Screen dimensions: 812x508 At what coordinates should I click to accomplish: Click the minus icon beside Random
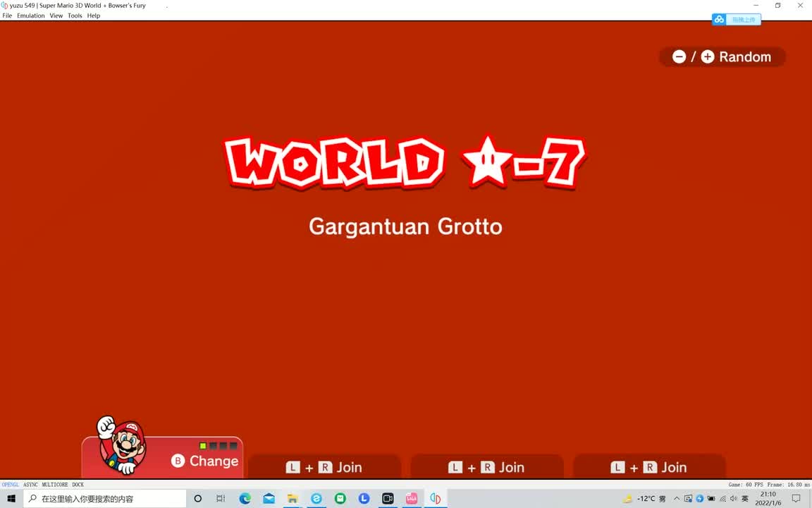(x=679, y=56)
